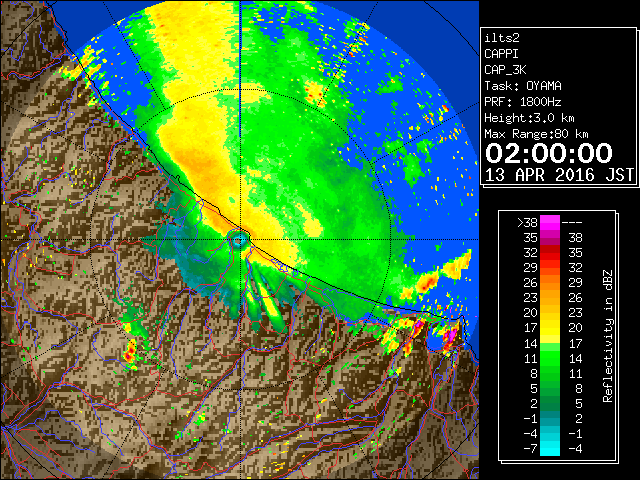Pick the magenta swatch beside >38

pos(550,222)
